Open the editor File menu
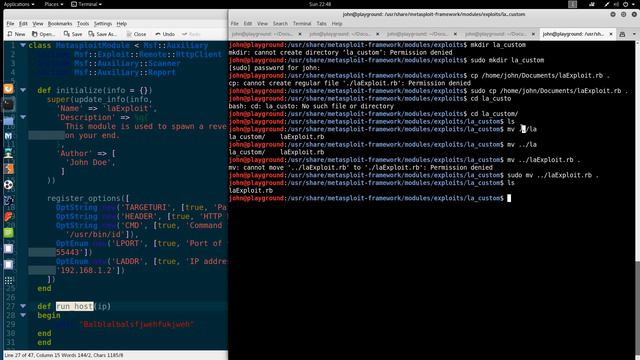 (11, 24)
